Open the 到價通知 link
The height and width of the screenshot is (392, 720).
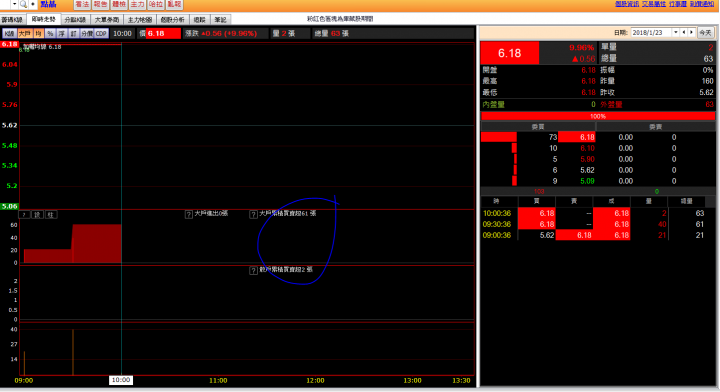702,4
